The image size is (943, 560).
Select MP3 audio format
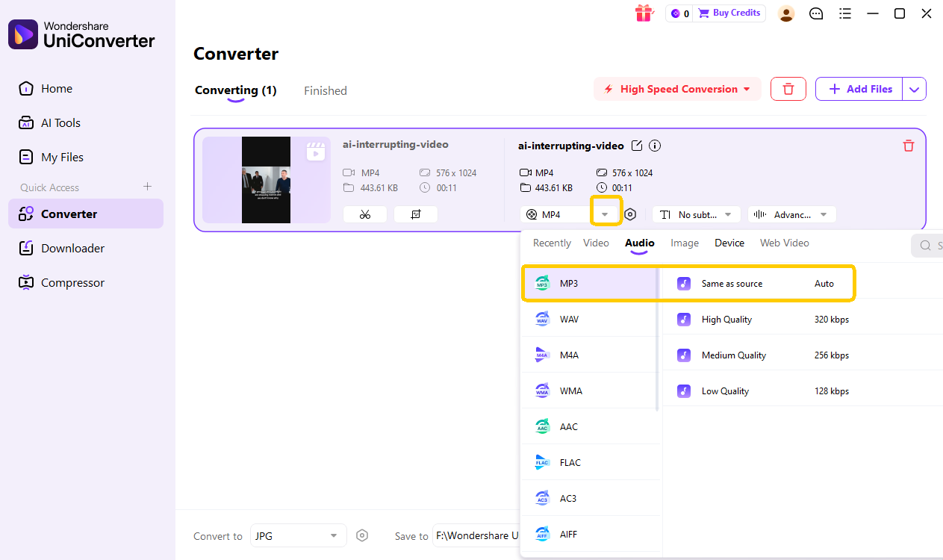589,284
